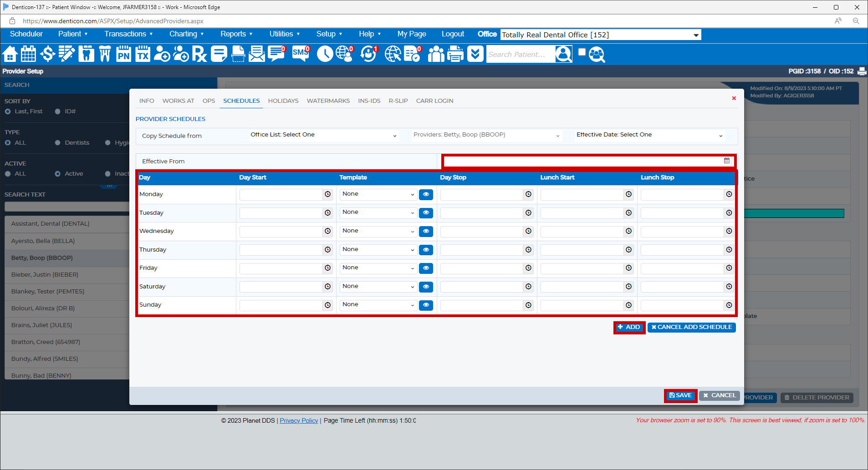The width and height of the screenshot is (868, 470).
Task: Select Bieber, Justin in the provider list
Action: pyautogui.click(x=45, y=274)
